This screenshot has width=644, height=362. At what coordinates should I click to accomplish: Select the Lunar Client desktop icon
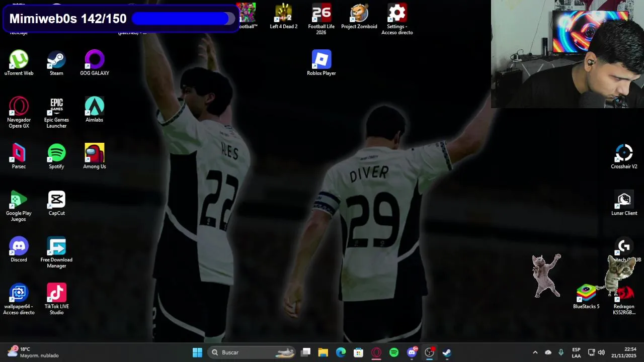click(624, 203)
